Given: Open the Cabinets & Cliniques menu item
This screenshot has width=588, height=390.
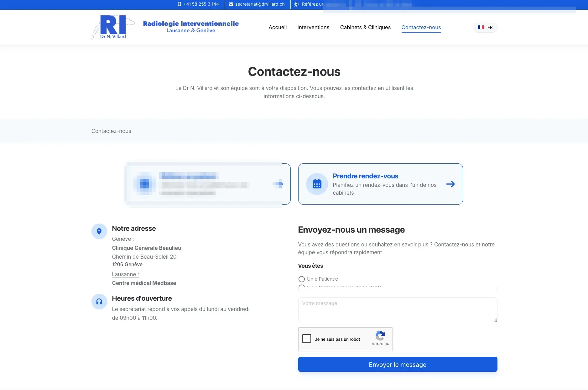Looking at the screenshot, I should click(365, 27).
